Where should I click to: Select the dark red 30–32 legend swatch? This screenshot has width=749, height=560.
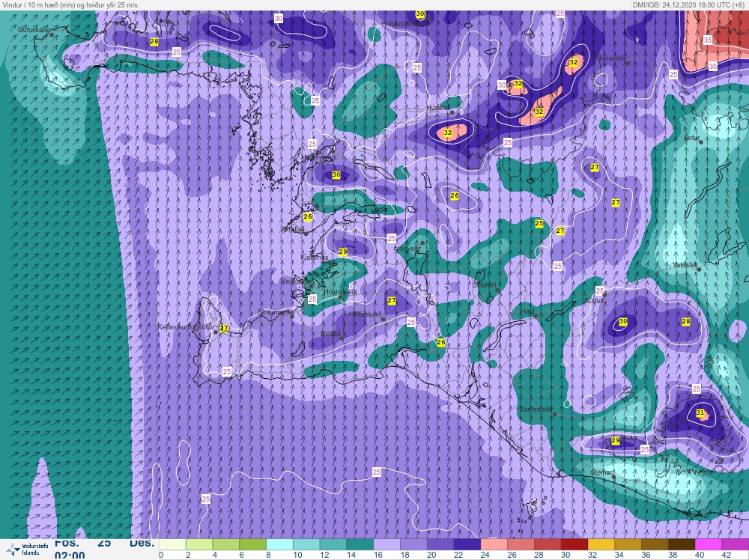[574, 545]
